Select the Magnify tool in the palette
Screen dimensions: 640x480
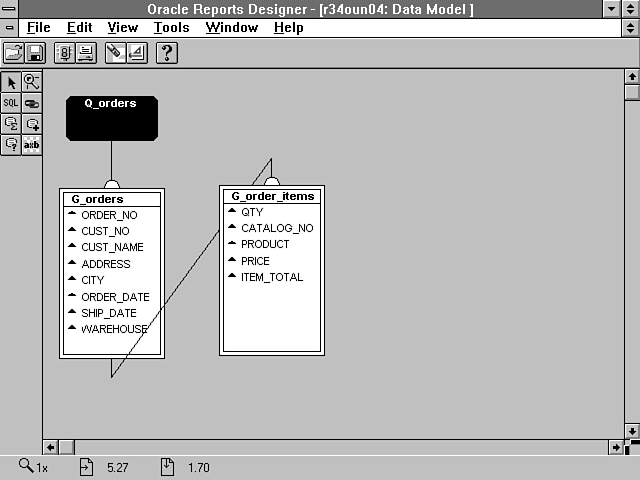(x=32, y=82)
